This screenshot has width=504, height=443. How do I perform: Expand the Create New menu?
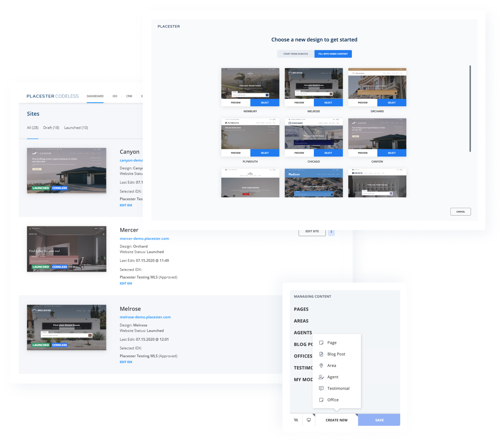coord(336,420)
